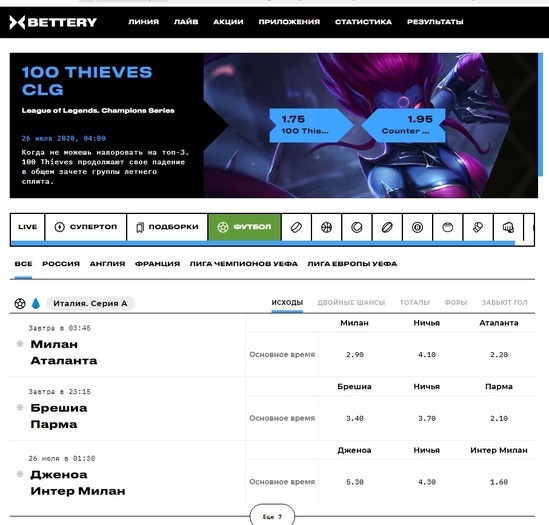Select the Все league filter
Screen dimensions: 549x525
23,264
